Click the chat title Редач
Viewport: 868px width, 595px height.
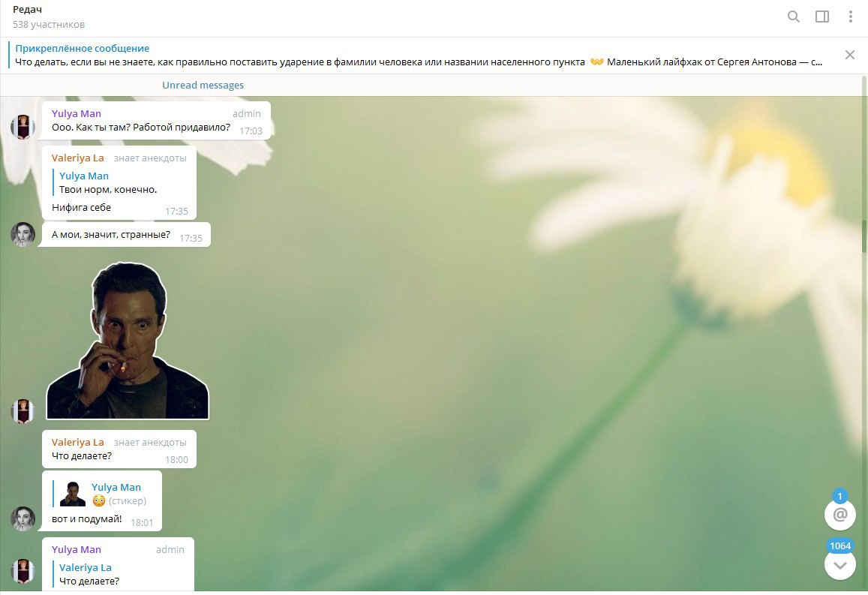pyautogui.click(x=27, y=10)
